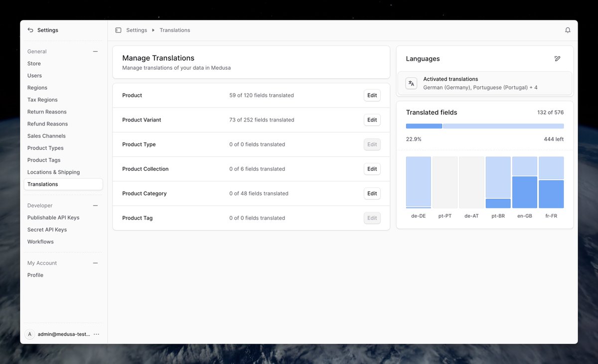Click the Translated fields heading
Viewport: 598px width, 364px height.
[432, 113]
